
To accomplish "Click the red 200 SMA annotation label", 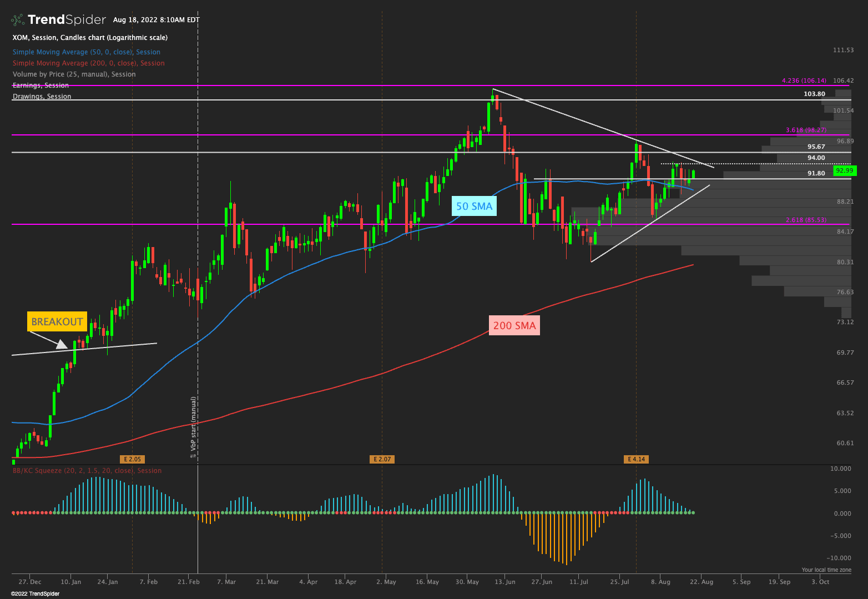I will [x=514, y=326].
